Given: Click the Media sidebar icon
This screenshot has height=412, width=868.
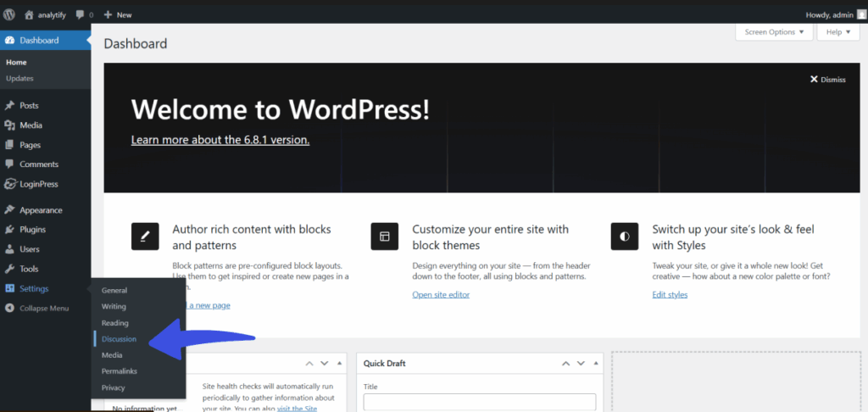Looking at the screenshot, I should [x=9, y=125].
